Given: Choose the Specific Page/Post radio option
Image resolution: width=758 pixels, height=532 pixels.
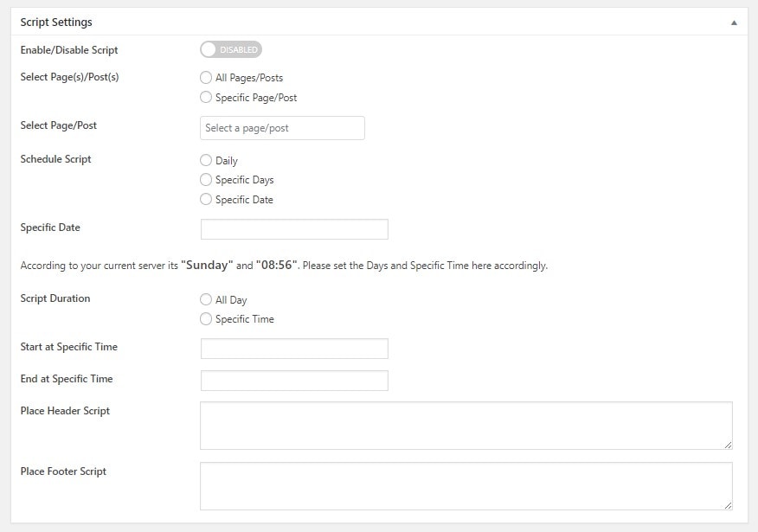Looking at the screenshot, I should click(x=206, y=97).
